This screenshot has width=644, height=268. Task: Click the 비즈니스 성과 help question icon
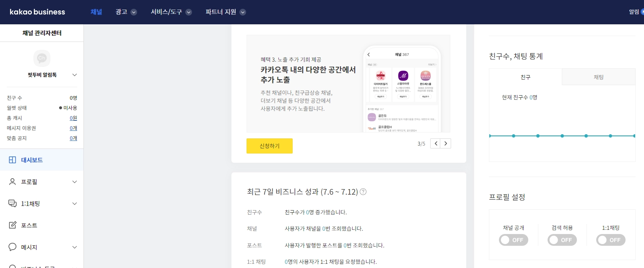[363, 192]
